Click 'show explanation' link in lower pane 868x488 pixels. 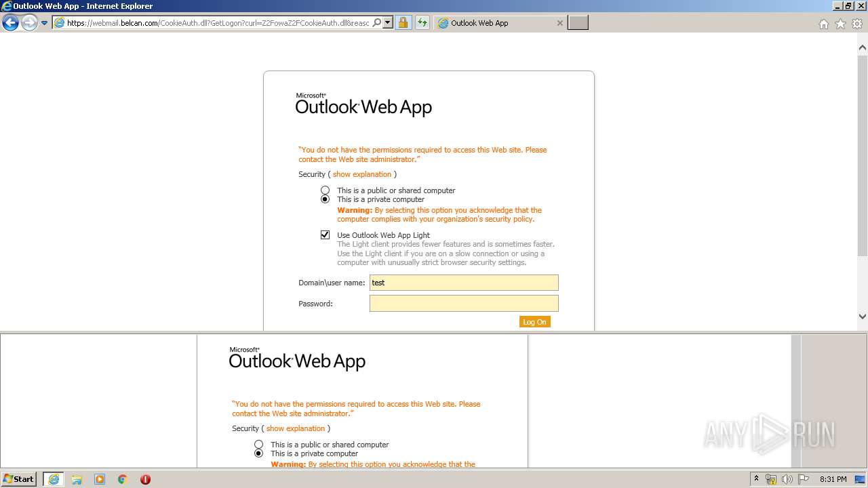point(296,428)
